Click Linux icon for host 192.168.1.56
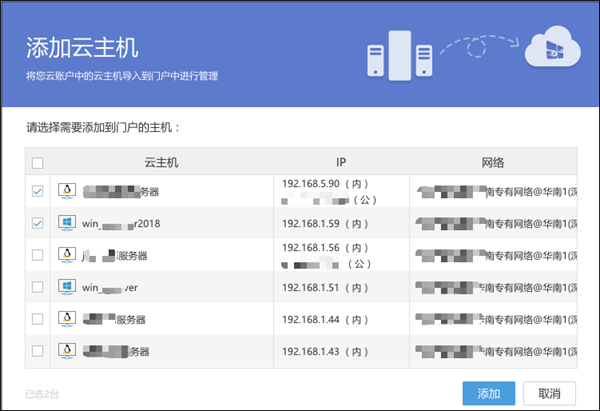This screenshot has height=411, width=600. tap(67, 255)
